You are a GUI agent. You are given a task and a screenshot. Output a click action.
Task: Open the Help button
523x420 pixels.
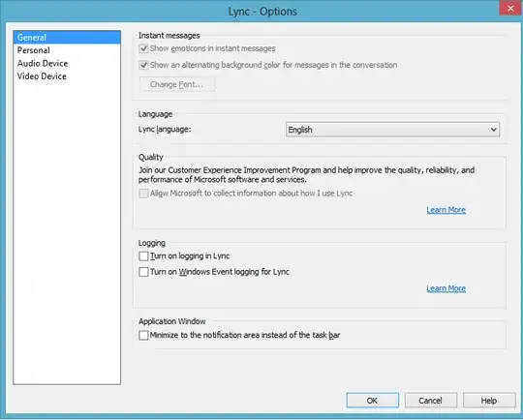point(489,401)
